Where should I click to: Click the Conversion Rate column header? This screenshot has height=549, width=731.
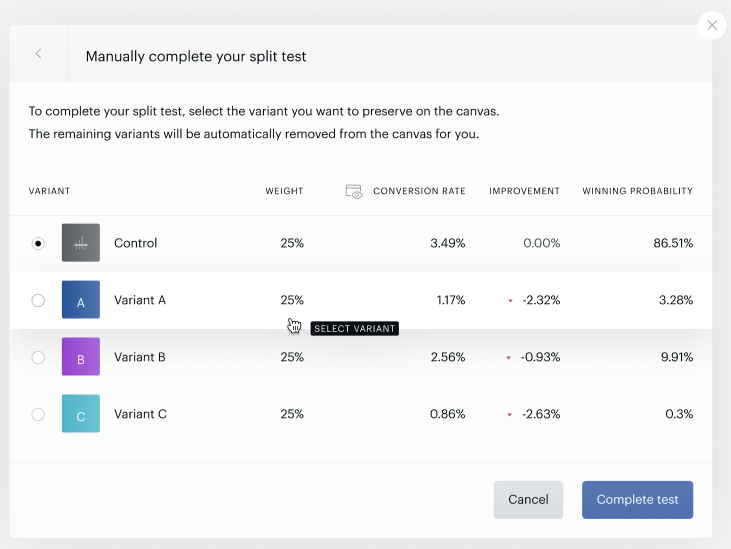(419, 191)
